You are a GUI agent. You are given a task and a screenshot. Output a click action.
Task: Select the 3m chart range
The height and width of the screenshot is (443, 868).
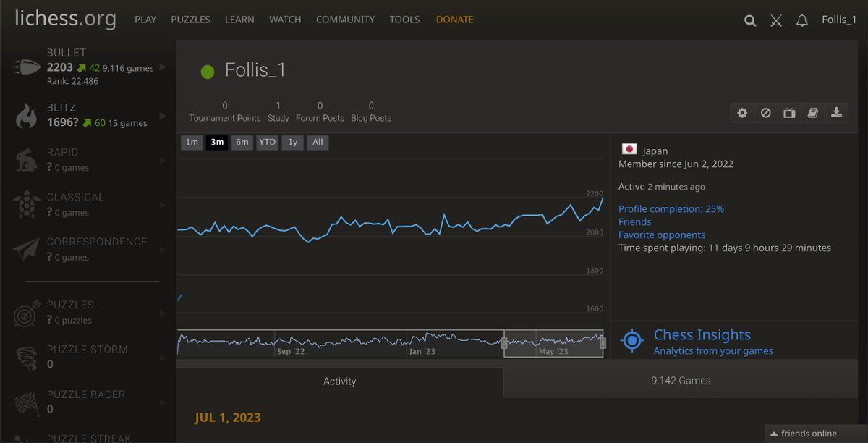pos(217,143)
